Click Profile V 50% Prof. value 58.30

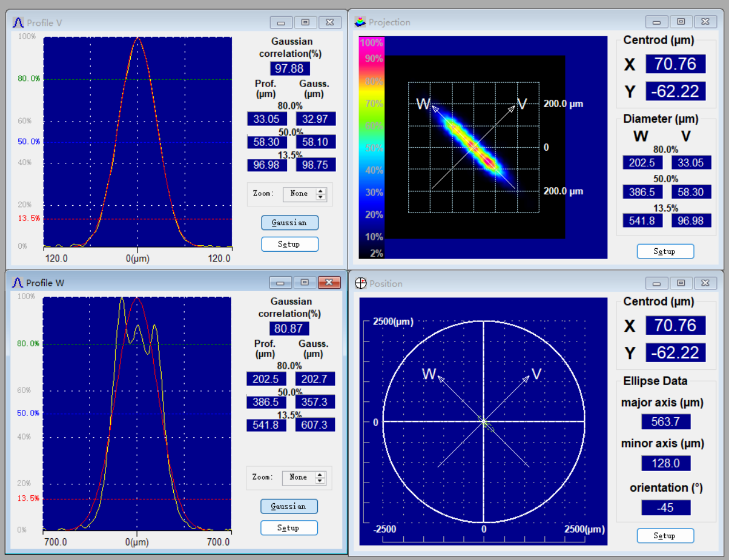(x=267, y=142)
